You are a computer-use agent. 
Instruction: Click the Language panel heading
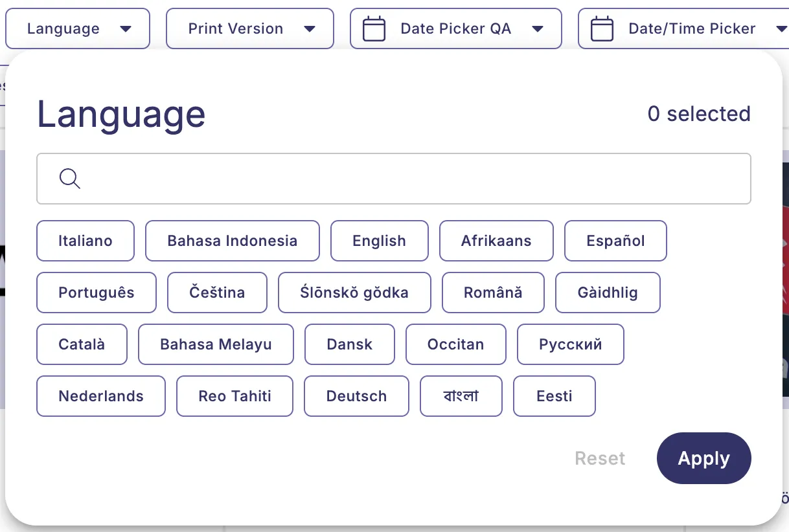[x=121, y=115]
